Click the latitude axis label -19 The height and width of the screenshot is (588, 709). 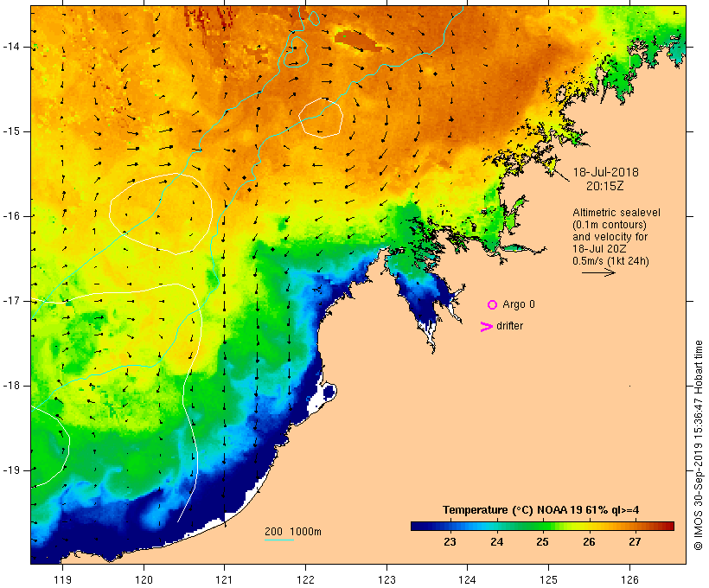[11, 470]
